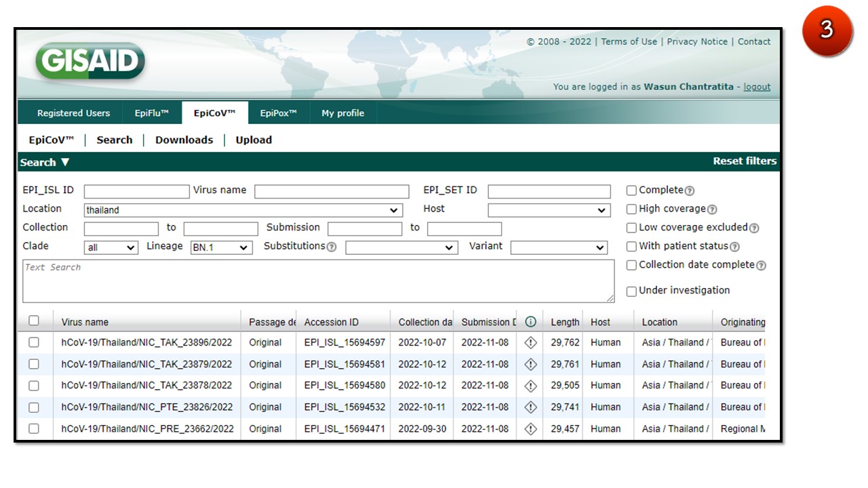Select row checkbox for NIC_TAK_23879/2022
This screenshot has height=488, width=868.
click(34, 364)
